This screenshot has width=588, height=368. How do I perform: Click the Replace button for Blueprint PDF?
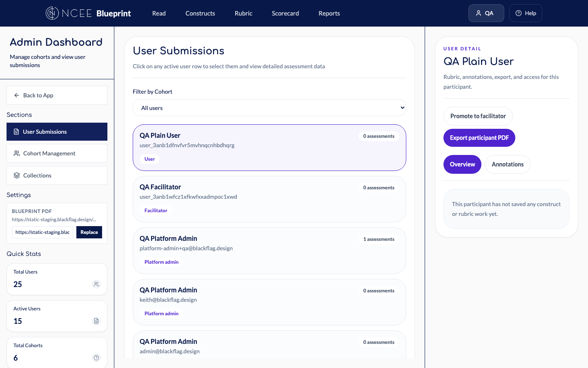(x=89, y=232)
